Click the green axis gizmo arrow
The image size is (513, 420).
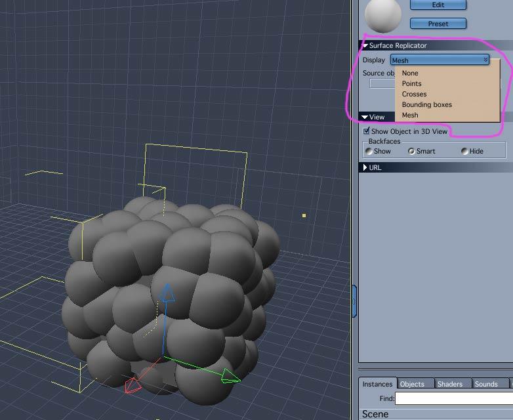[x=231, y=377]
